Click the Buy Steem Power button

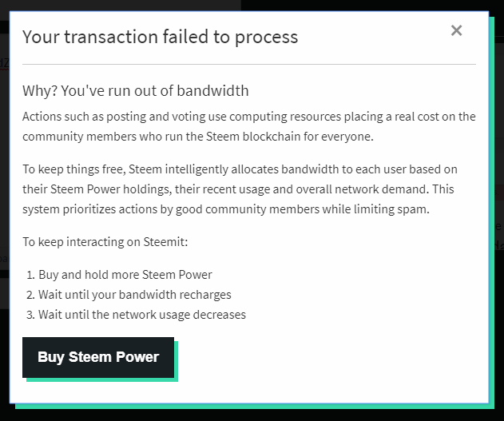98,357
